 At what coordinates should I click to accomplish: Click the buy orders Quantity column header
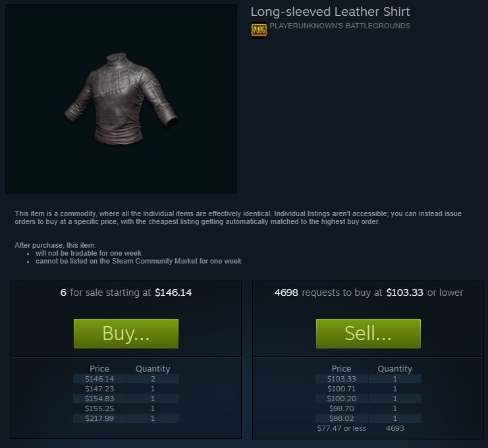tap(394, 369)
